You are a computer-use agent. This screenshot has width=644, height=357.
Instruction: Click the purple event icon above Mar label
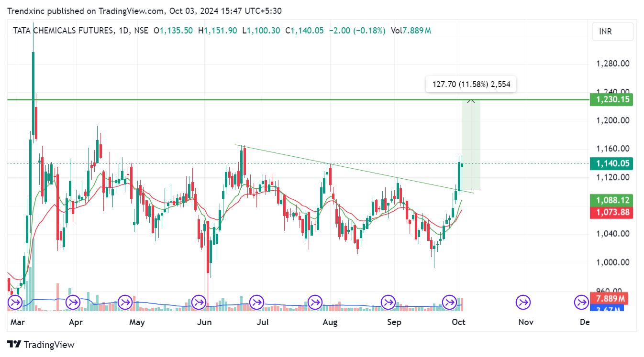[x=15, y=302]
